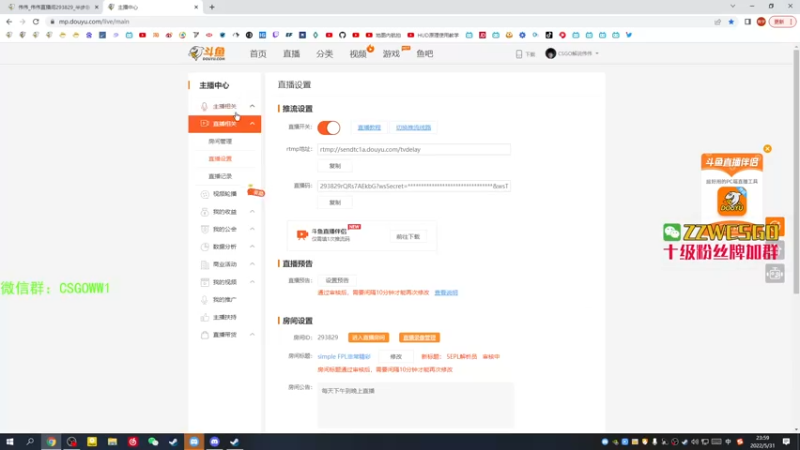Click the simple FPL room title link
This screenshot has height=450, width=800.
pyautogui.click(x=344, y=357)
